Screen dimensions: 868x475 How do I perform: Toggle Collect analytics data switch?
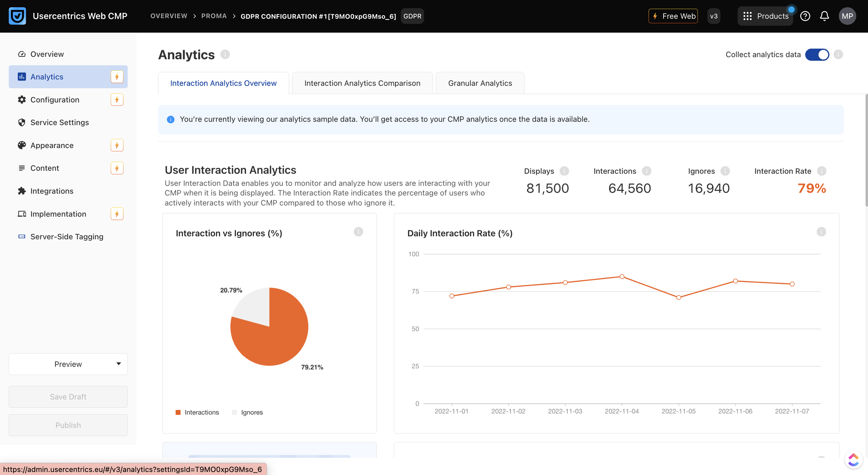pyautogui.click(x=817, y=55)
